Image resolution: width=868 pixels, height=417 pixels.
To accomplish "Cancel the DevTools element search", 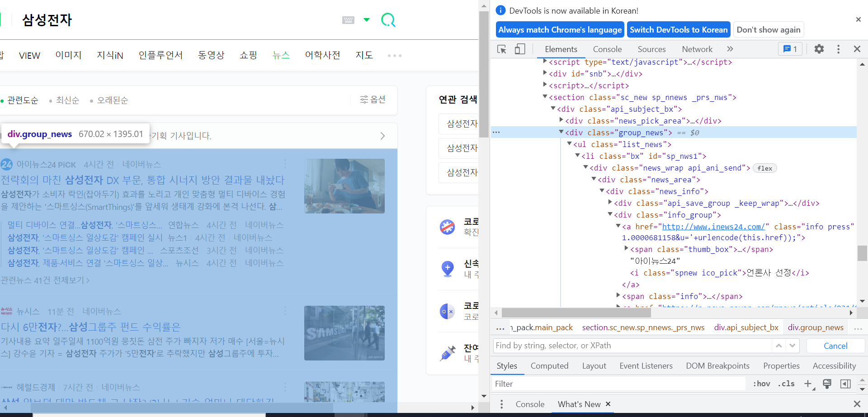I will point(835,346).
